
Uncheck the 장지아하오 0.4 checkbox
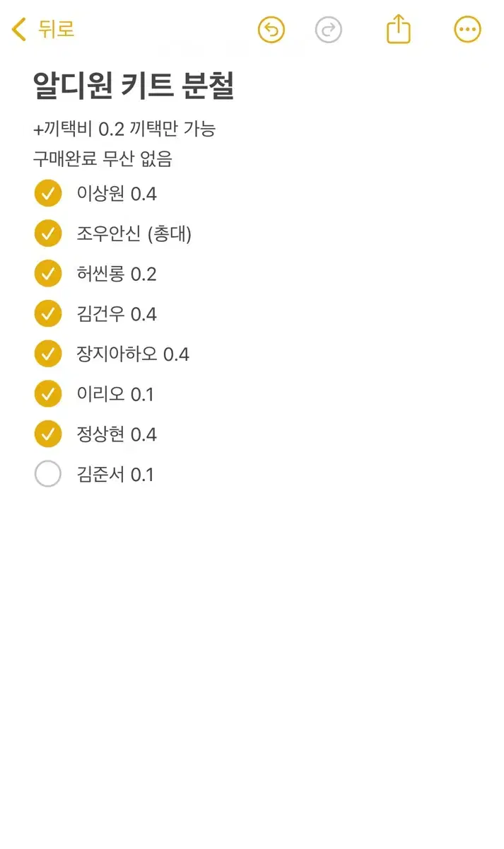48,354
